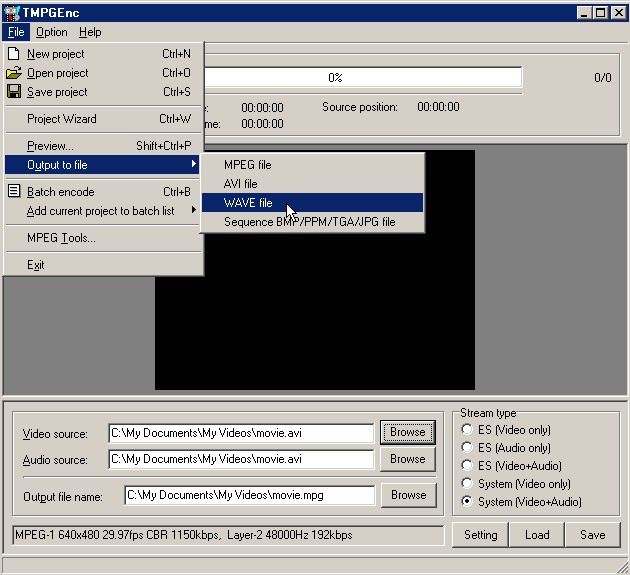The height and width of the screenshot is (575, 630).
Task: Click the 0/0 frame counter text
Action: [603, 78]
